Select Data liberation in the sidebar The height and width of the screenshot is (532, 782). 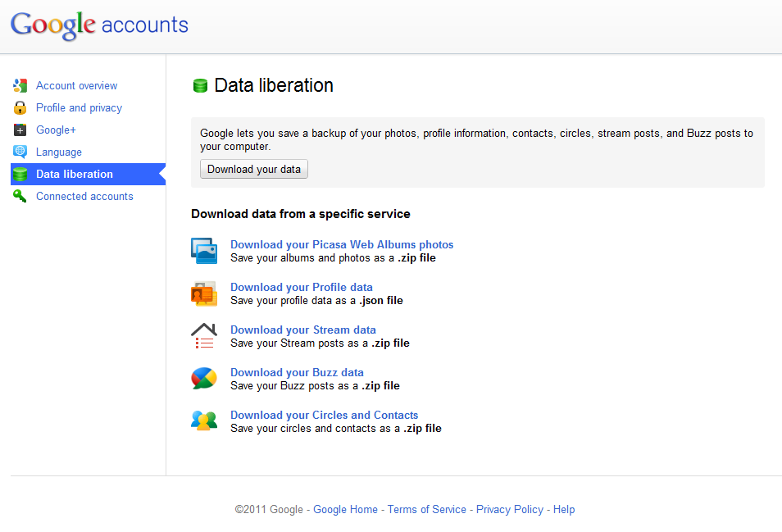point(75,174)
